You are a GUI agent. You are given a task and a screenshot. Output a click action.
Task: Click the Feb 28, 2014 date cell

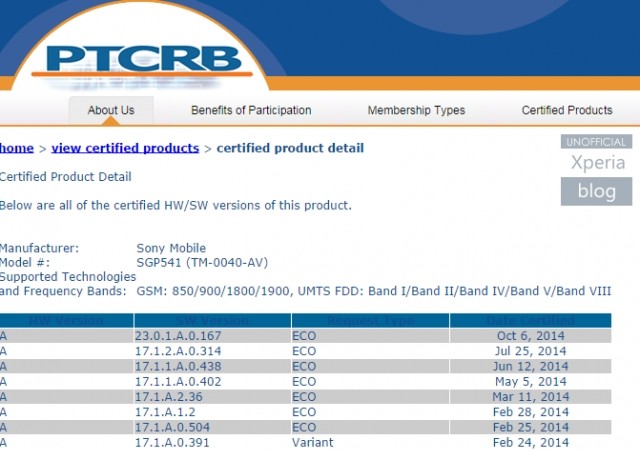point(531,412)
